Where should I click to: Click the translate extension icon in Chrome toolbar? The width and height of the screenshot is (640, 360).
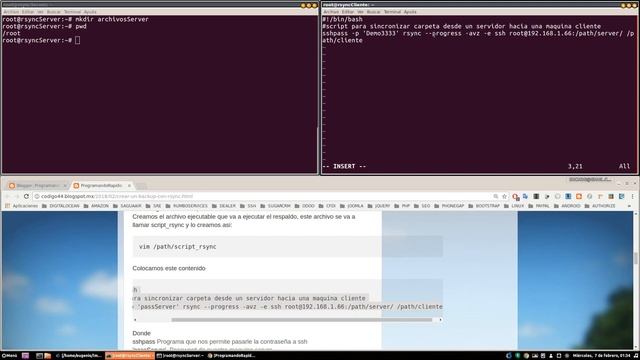[525, 196]
